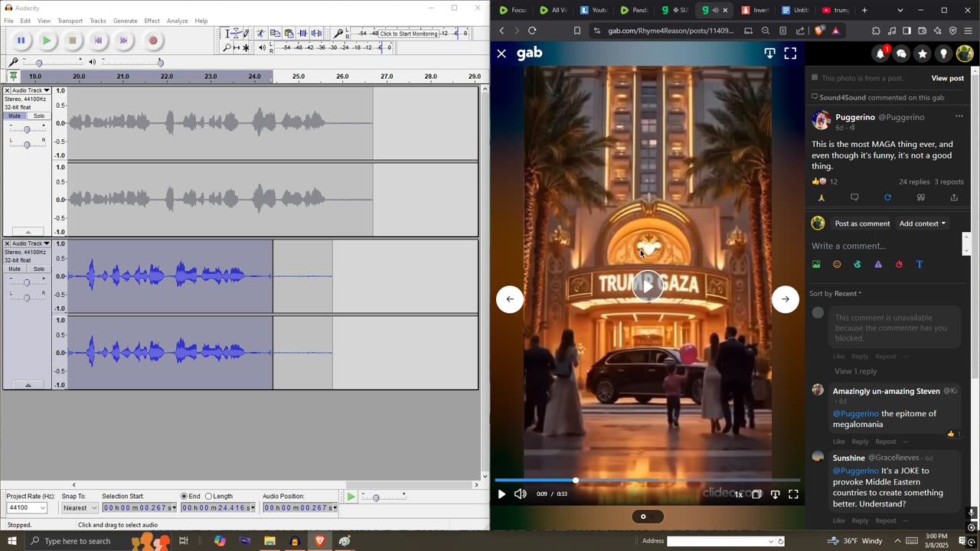This screenshot has width=980, height=551.
Task: Mute the first (top) Audio Track
Action: tap(15, 116)
